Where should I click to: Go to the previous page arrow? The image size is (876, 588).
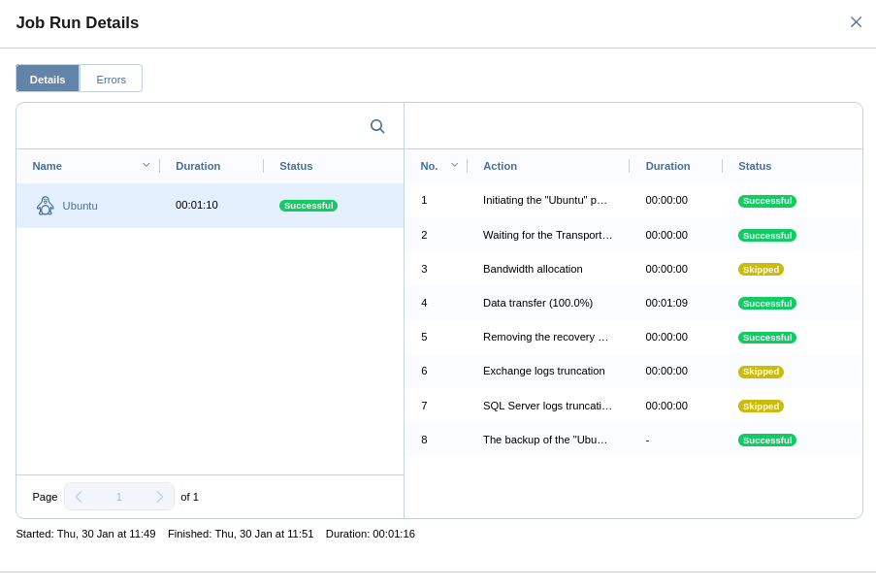pos(79,497)
